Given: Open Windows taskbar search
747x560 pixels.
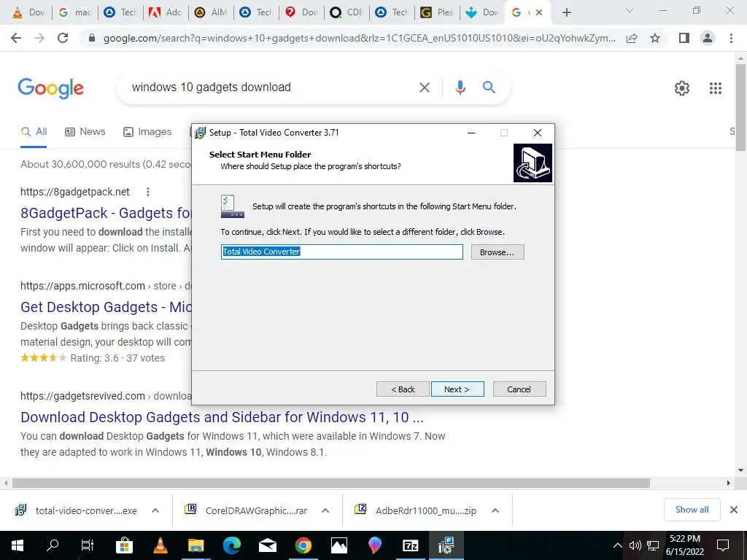Looking at the screenshot, I should pyautogui.click(x=53, y=545).
